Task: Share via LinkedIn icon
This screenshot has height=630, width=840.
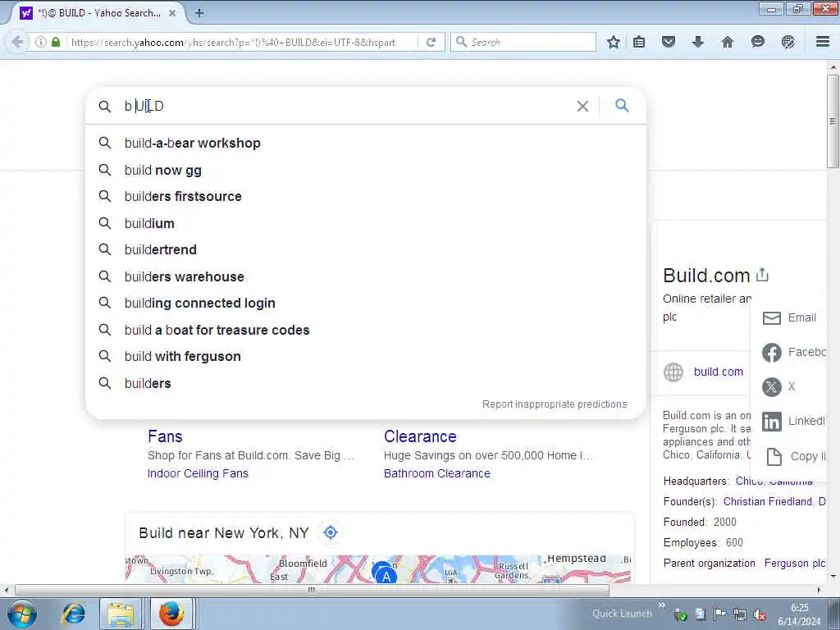Action: (x=771, y=422)
